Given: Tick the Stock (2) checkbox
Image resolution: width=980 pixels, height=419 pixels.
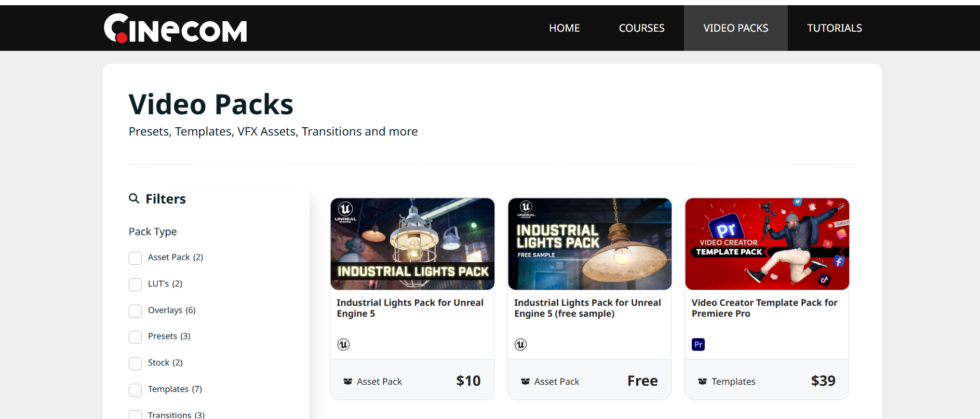Looking at the screenshot, I should 135,363.
